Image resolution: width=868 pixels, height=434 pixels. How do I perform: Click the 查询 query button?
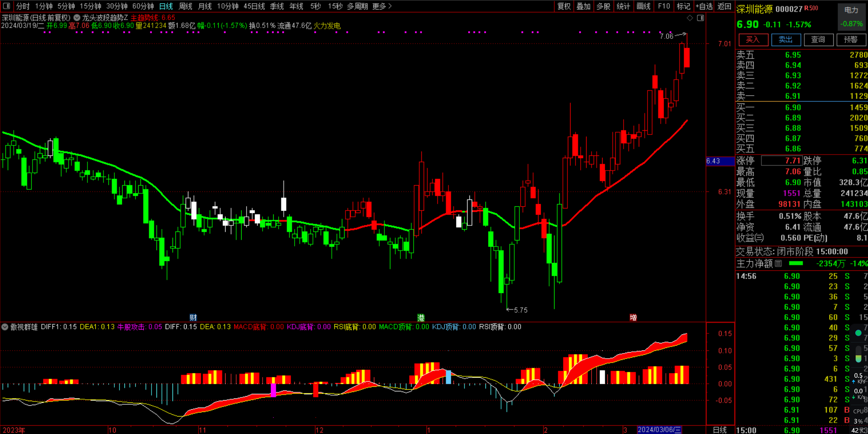coord(819,40)
